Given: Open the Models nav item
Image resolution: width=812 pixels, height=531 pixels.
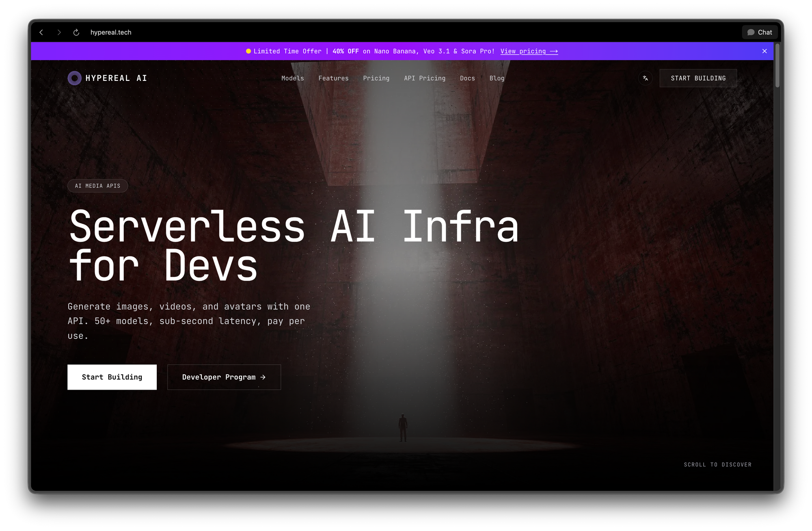Looking at the screenshot, I should click(293, 78).
